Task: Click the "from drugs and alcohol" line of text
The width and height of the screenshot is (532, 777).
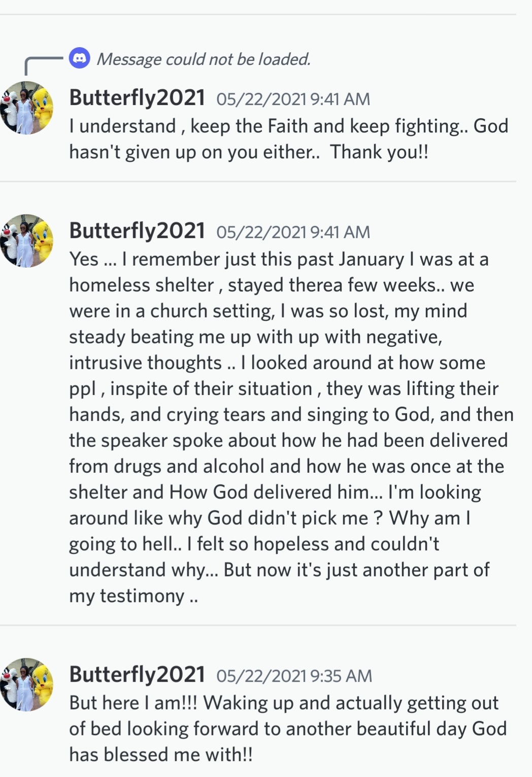Action: (286, 466)
